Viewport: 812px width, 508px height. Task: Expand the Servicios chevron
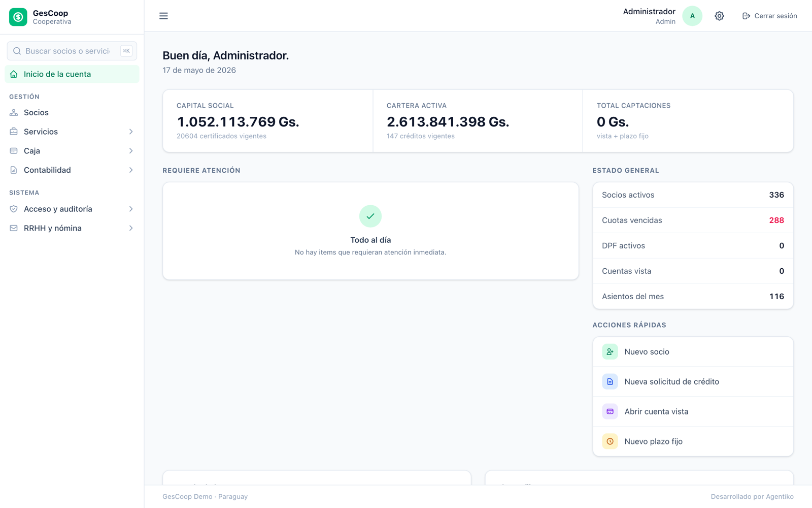coord(131,132)
